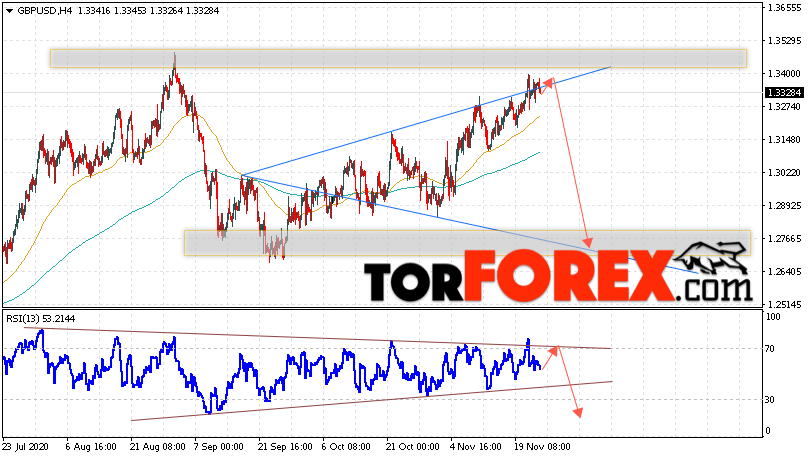Click the 4 Nov 16:00 time label

tap(475, 447)
